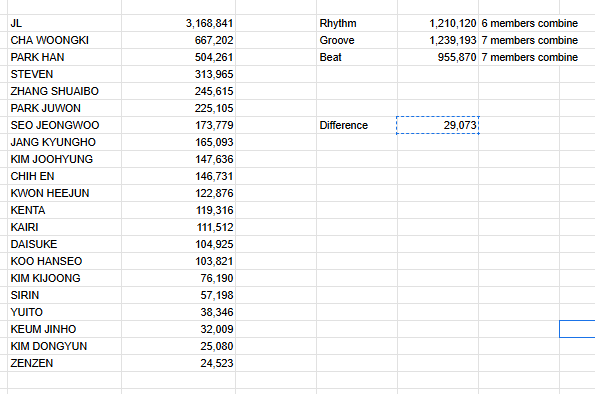
Task: Select the KWON HEEJUN cell
Action: click(x=65, y=193)
